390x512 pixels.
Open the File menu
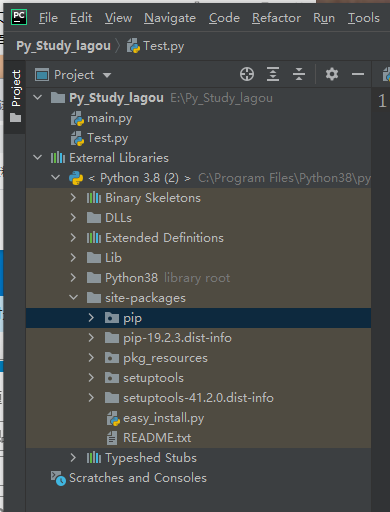pyautogui.click(x=48, y=18)
